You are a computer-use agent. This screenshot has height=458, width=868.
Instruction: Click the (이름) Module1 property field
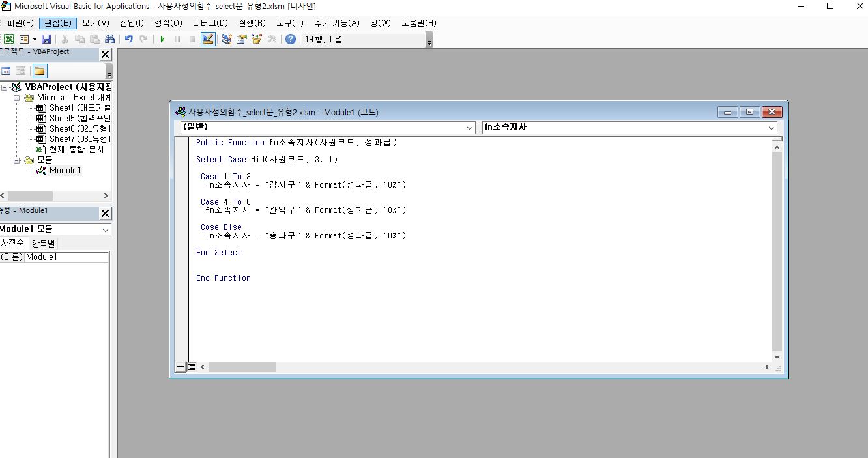(x=66, y=257)
